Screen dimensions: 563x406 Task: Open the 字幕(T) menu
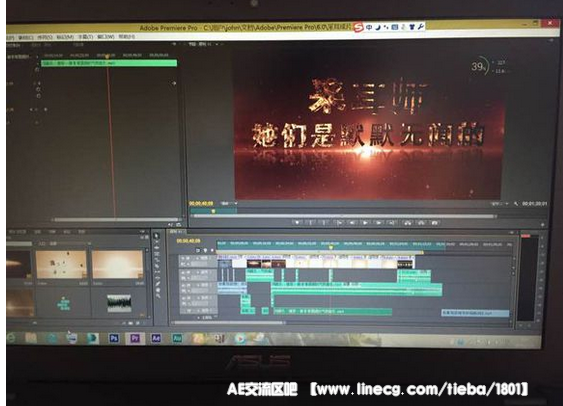pos(85,37)
